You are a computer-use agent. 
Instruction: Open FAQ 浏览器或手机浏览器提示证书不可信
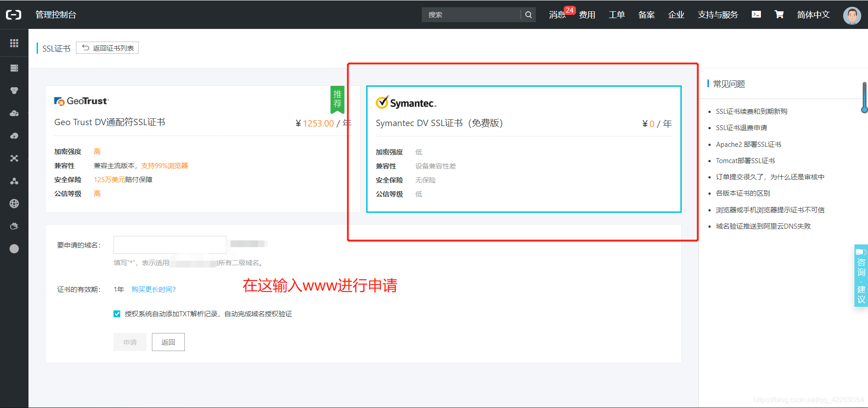click(x=770, y=210)
